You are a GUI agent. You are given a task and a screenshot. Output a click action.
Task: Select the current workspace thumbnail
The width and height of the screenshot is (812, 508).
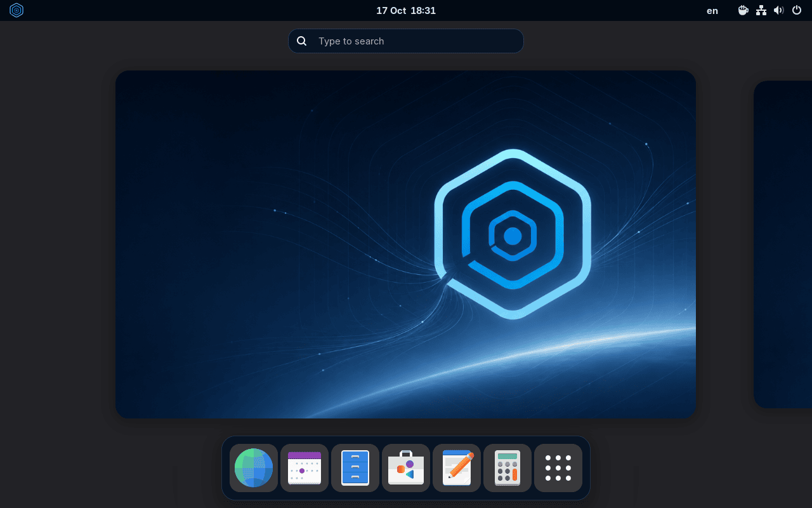406,244
